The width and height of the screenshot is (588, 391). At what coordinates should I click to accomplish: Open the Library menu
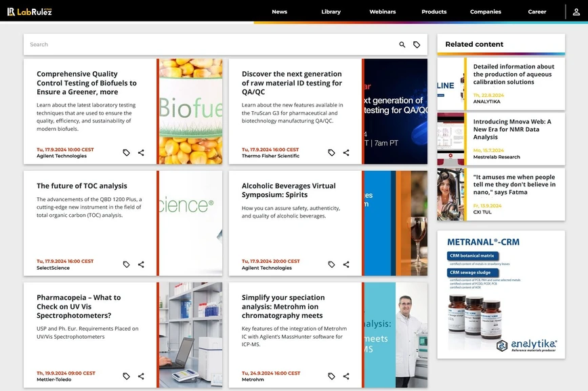pos(331,12)
